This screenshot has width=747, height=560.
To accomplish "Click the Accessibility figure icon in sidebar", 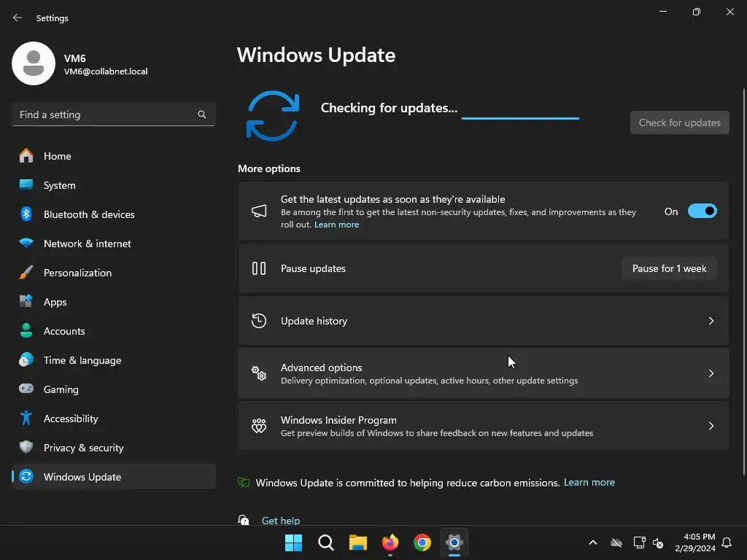I will (x=26, y=418).
